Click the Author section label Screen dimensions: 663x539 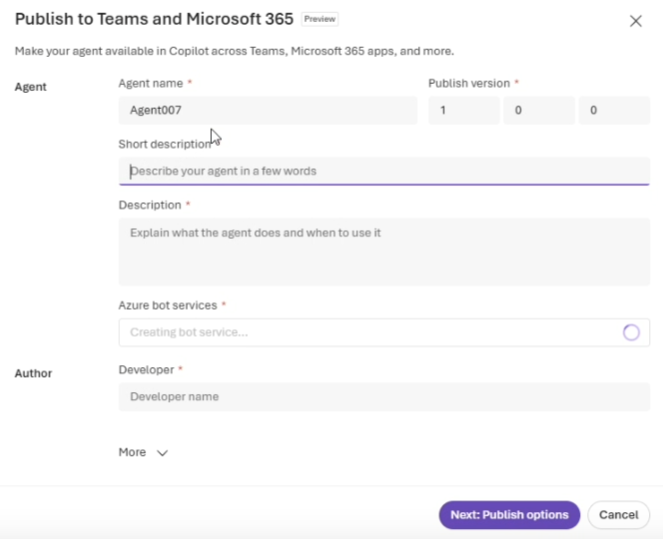coord(33,373)
